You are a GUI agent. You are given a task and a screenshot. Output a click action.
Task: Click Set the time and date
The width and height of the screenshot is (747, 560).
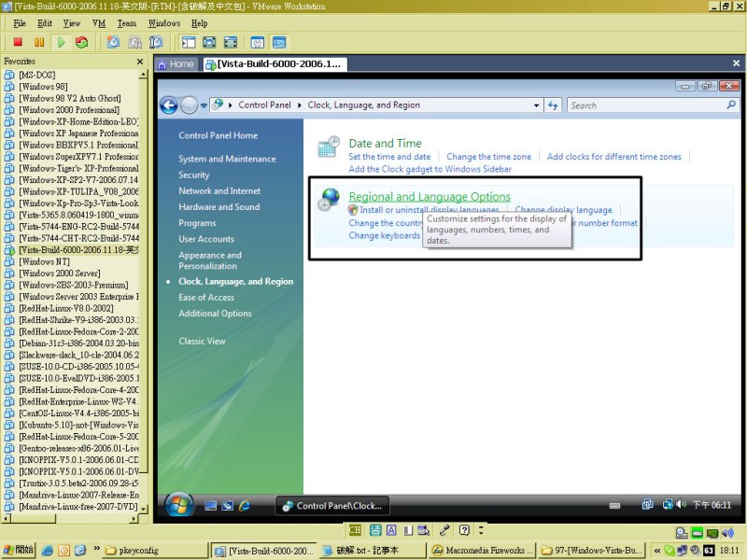(389, 157)
